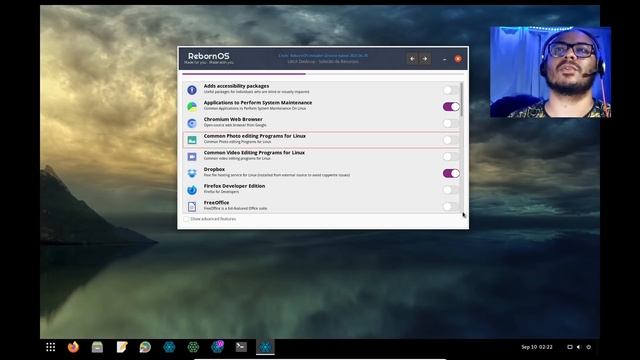Enable the FreeOffice toggle
The height and width of the screenshot is (360, 640).
(451, 207)
